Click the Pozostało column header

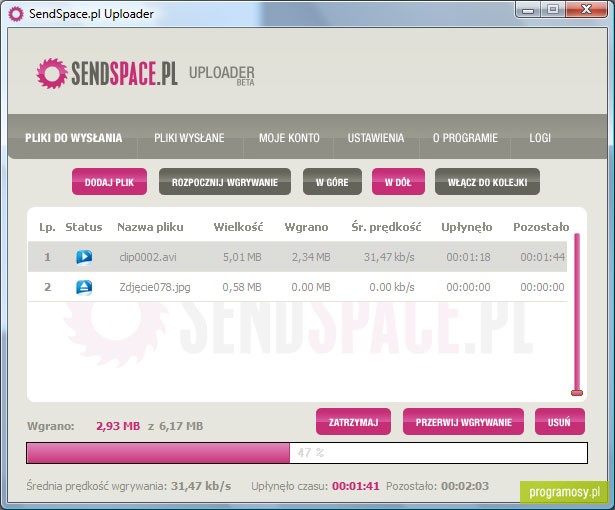(541, 227)
